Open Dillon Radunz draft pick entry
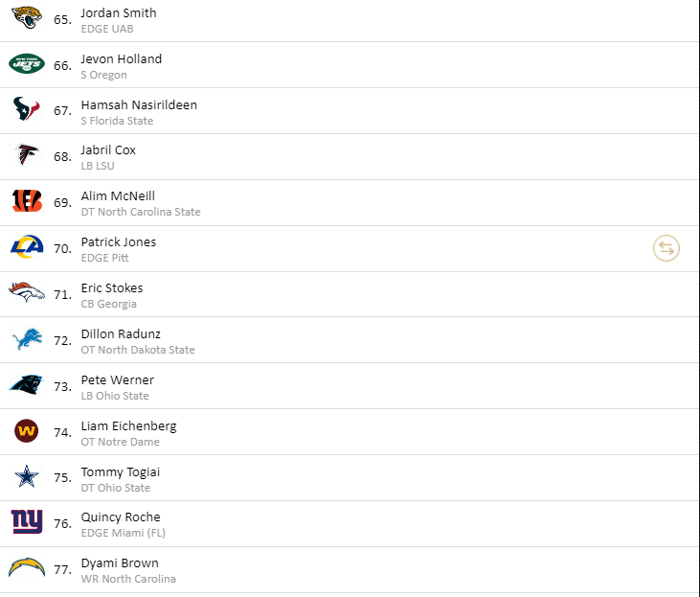 350,340
